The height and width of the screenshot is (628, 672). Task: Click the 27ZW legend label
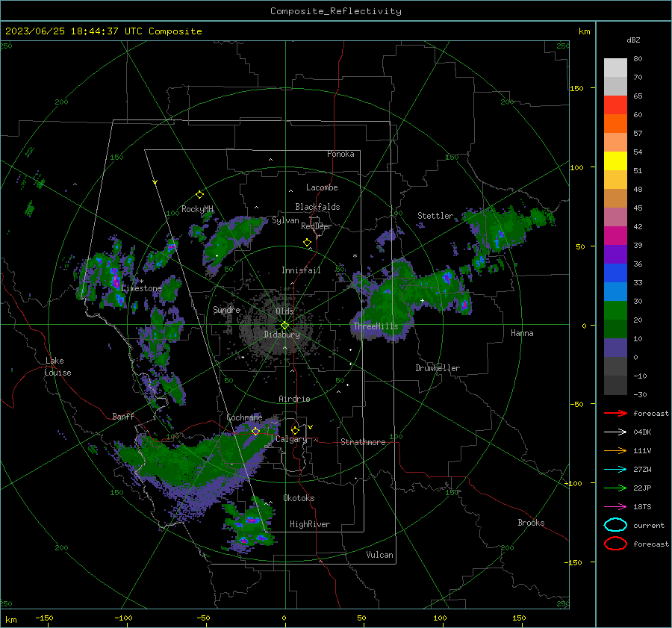point(642,470)
